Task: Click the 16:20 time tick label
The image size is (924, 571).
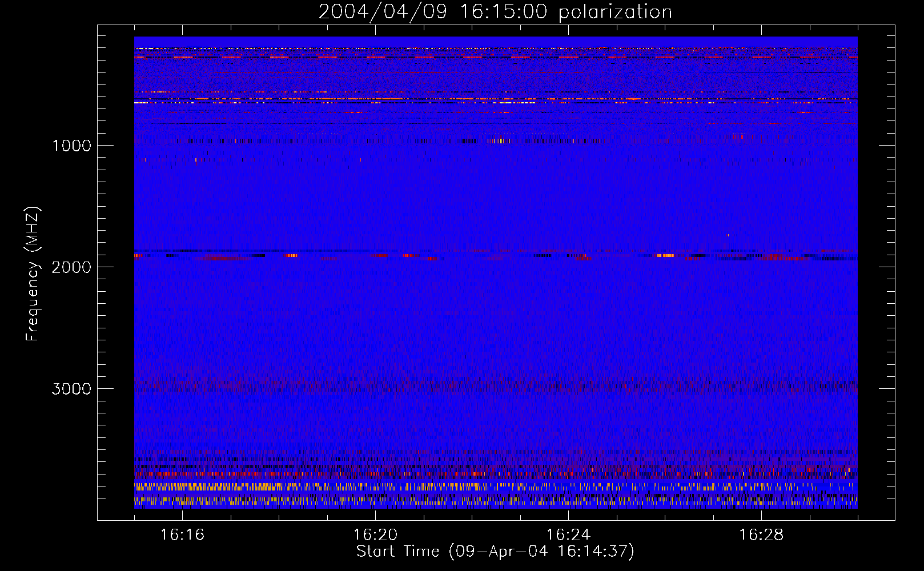Action: click(x=375, y=535)
